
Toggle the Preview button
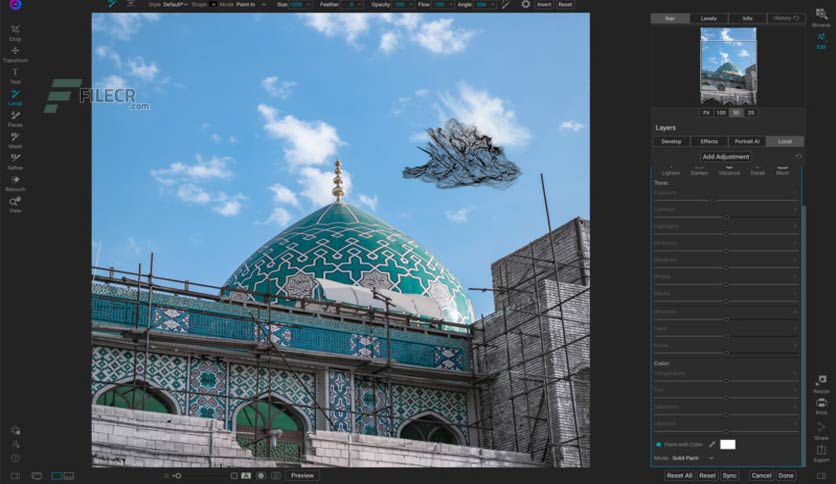(302, 475)
